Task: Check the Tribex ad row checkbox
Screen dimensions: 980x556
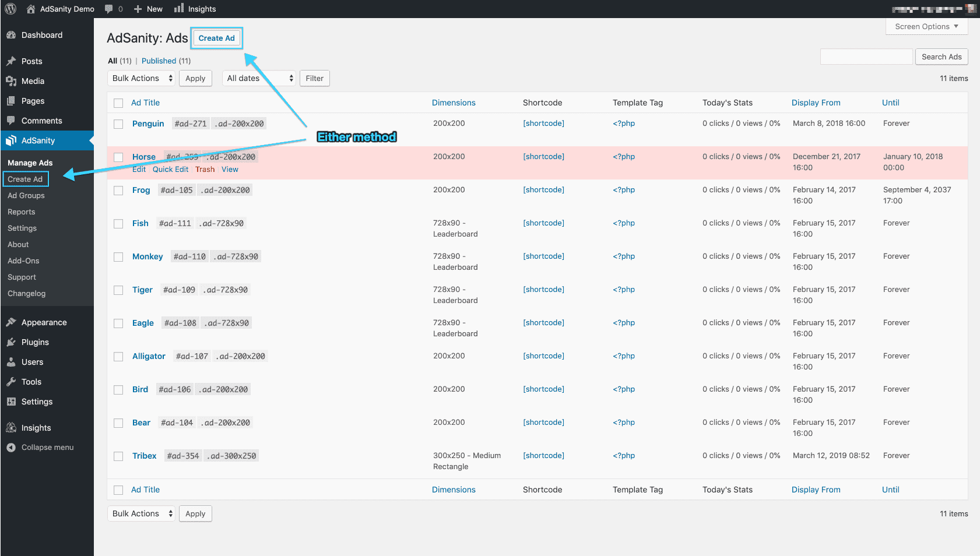Action: pyautogui.click(x=118, y=456)
